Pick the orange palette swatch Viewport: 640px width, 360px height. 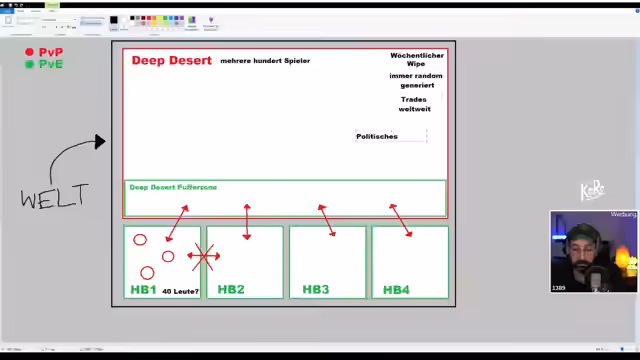point(154,18)
